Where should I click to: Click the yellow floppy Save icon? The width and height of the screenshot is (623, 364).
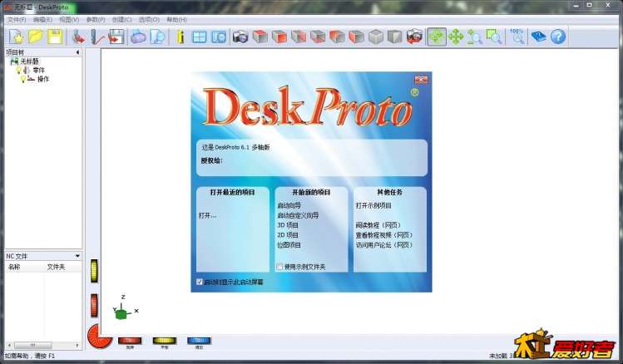click(55, 37)
